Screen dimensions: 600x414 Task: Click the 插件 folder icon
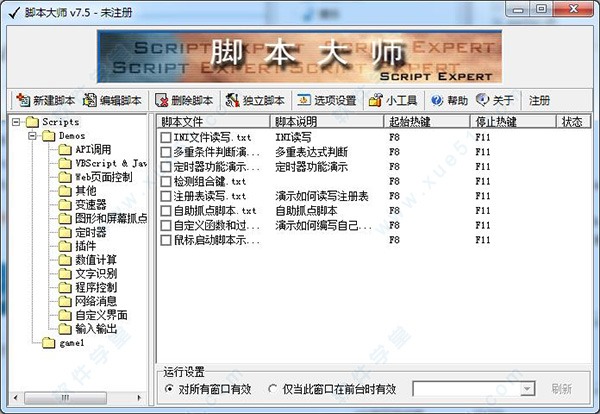point(65,246)
